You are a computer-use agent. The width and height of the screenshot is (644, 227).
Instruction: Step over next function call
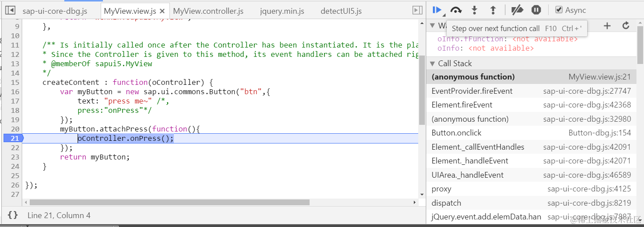[456, 10]
